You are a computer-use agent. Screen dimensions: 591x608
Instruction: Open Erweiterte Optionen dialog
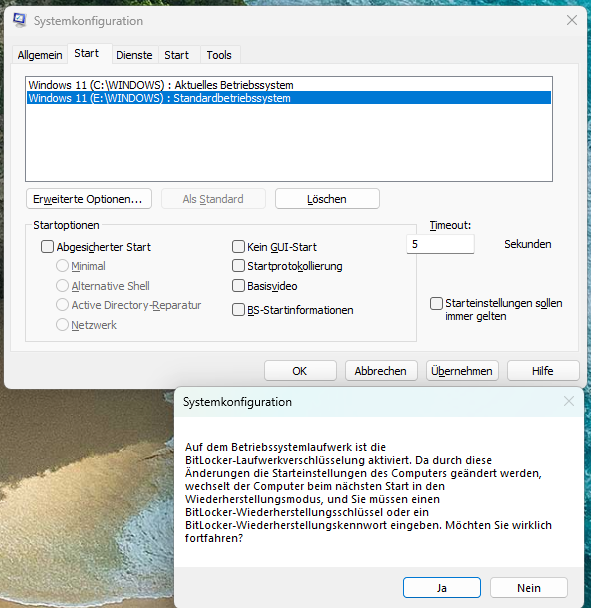point(89,199)
